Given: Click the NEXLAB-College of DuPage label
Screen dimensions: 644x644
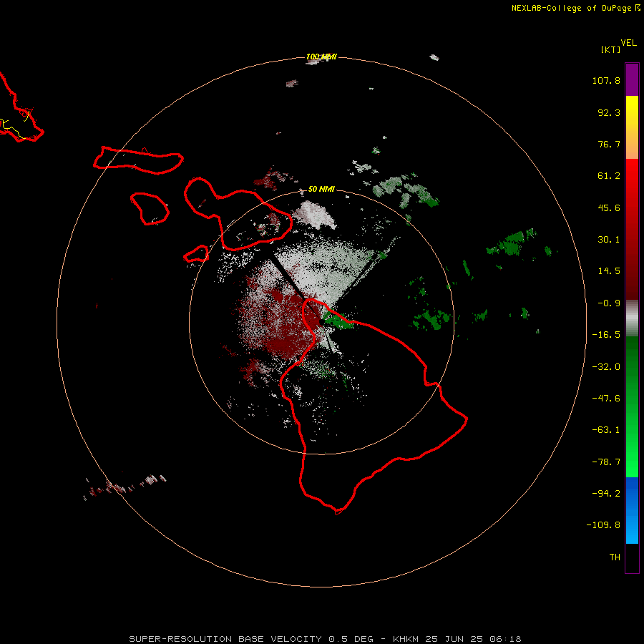Looking at the screenshot, I should (576, 8).
